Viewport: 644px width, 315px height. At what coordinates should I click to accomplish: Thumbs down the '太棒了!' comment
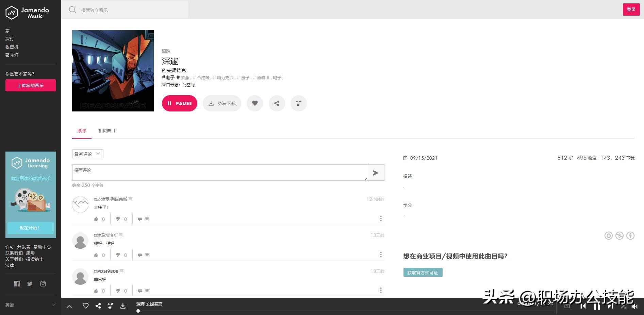coord(118,219)
